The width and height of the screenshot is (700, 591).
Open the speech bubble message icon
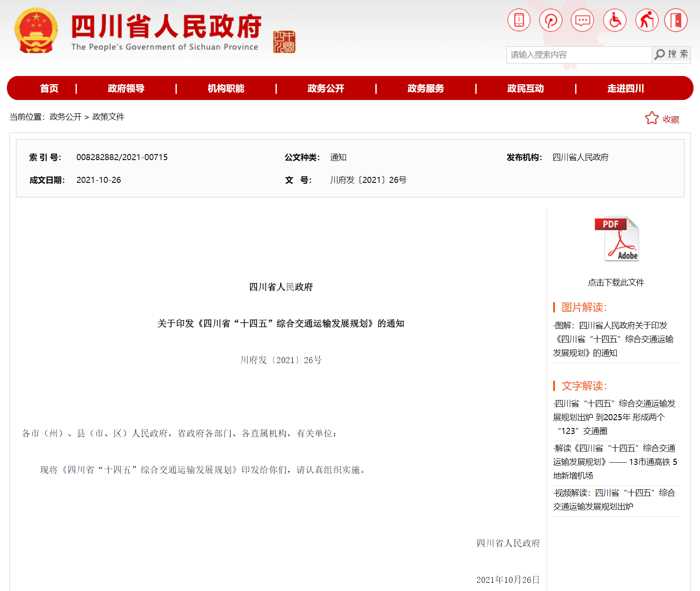pos(582,20)
